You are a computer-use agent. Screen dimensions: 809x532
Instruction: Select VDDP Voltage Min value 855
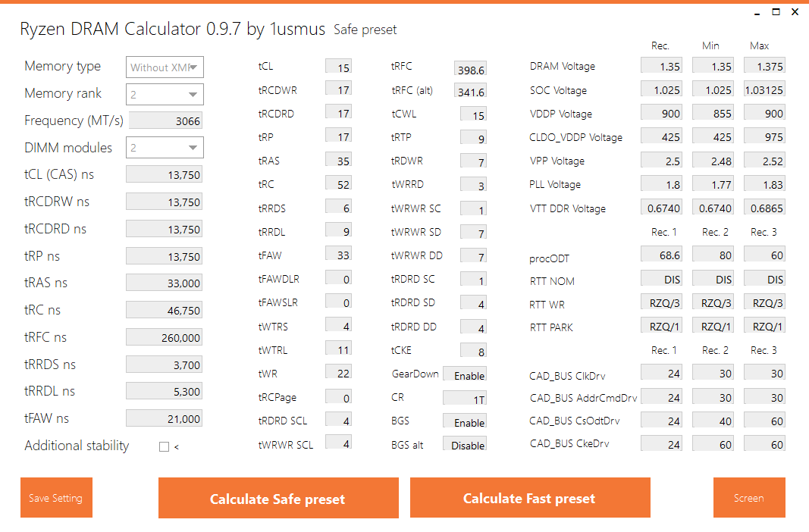(713, 112)
